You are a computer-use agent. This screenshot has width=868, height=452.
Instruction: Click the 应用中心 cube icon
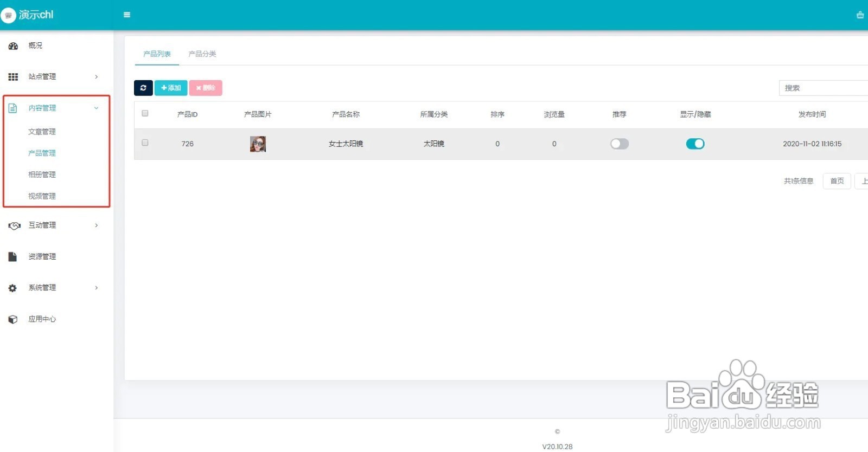click(13, 319)
